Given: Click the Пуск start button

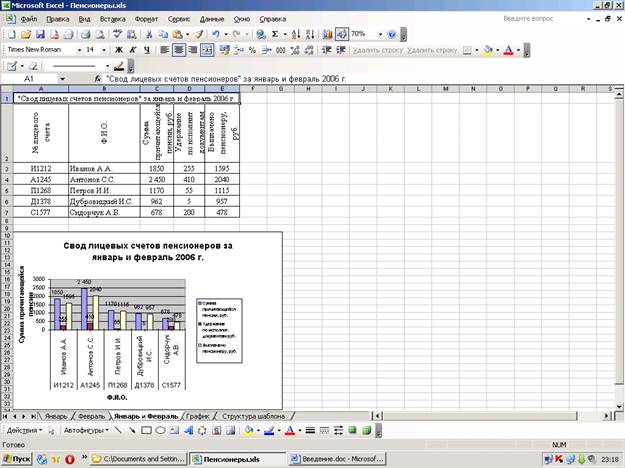Looking at the screenshot, I should tap(18, 459).
